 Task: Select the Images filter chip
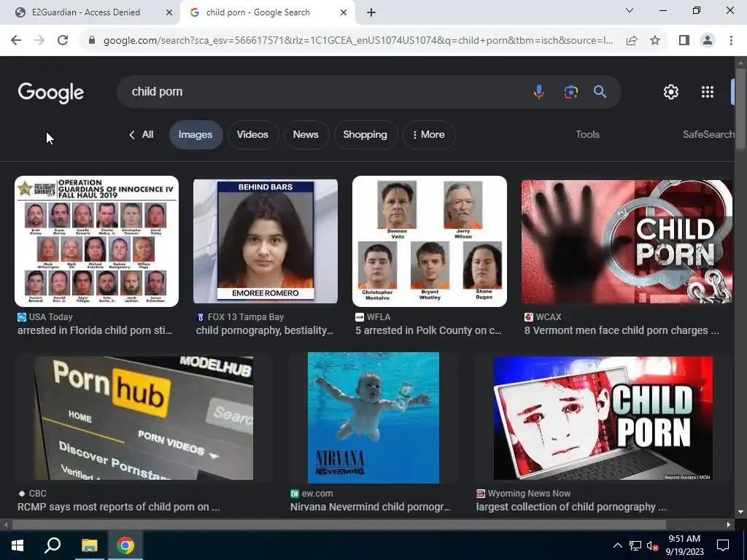click(196, 135)
